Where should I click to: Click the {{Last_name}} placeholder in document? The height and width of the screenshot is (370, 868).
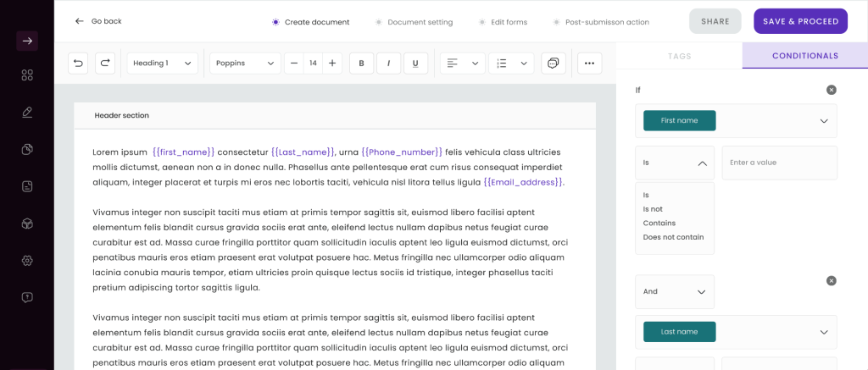303,152
